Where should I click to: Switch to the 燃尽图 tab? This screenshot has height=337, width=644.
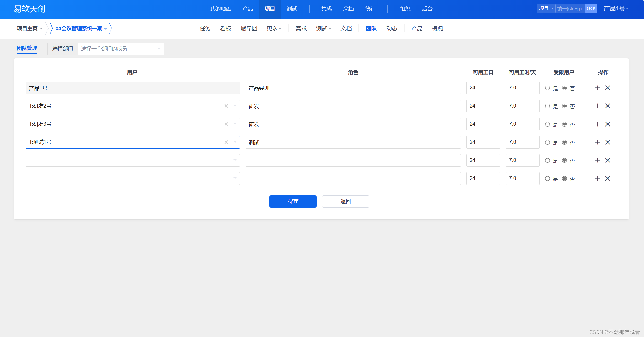click(249, 29)
